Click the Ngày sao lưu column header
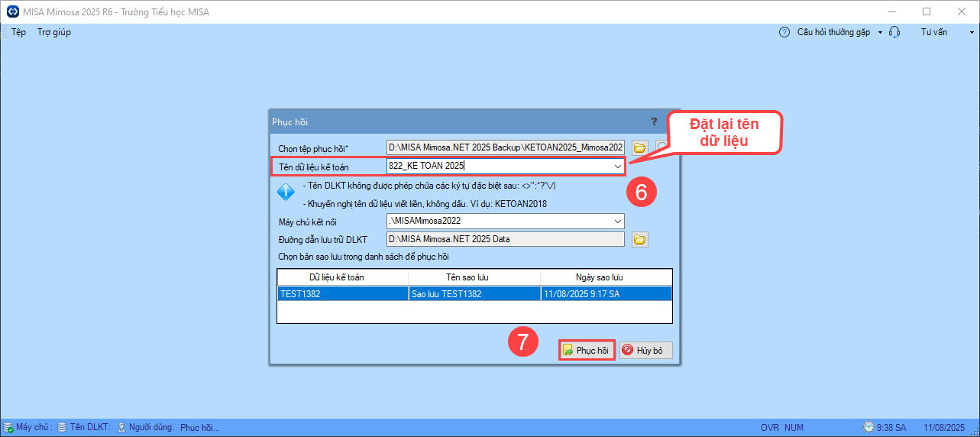Image resolution: width=980 pixels, height=437 pixels. (x=606, y=277)
